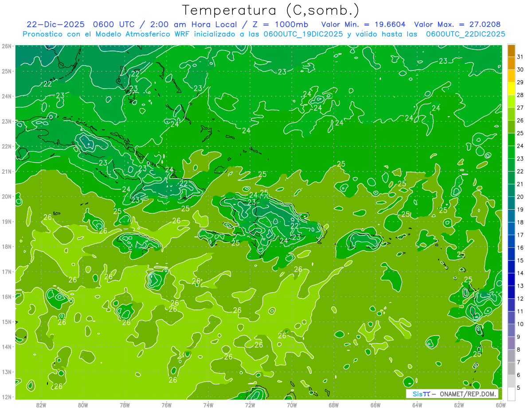Click the "70W" longitude axis label
The height and width of the screenshot is (411, 532).
click(292, 405)
